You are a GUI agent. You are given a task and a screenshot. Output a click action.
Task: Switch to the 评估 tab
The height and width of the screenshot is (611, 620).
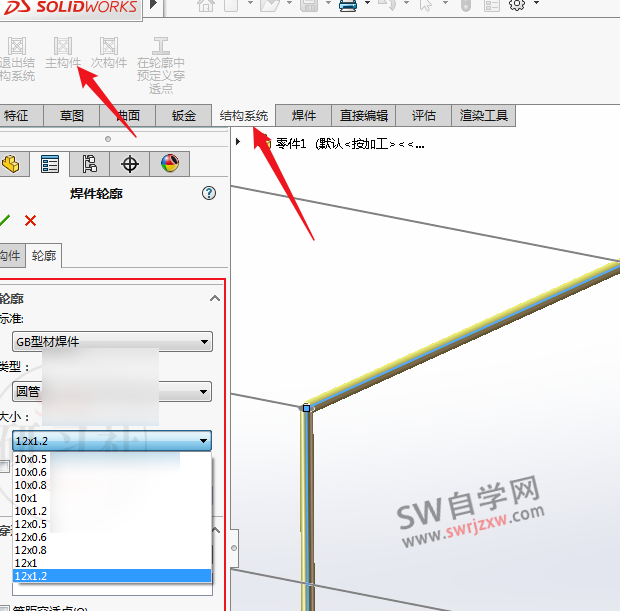(x=423, y=115)
